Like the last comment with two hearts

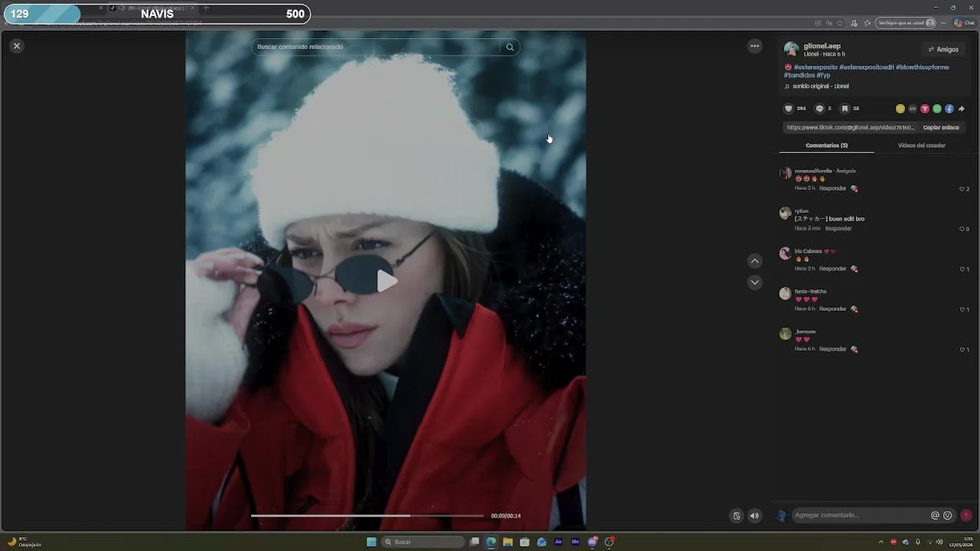click(x=962, y=350)
